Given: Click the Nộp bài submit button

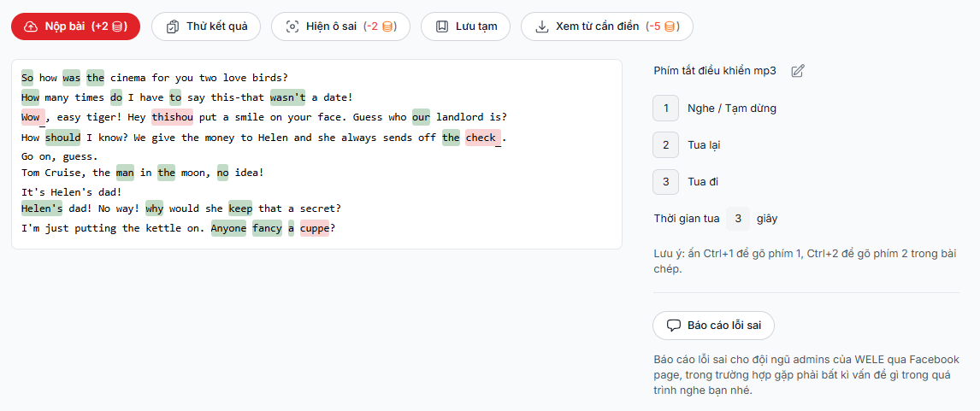Looking at the screenshot, I should coord(75,26).
